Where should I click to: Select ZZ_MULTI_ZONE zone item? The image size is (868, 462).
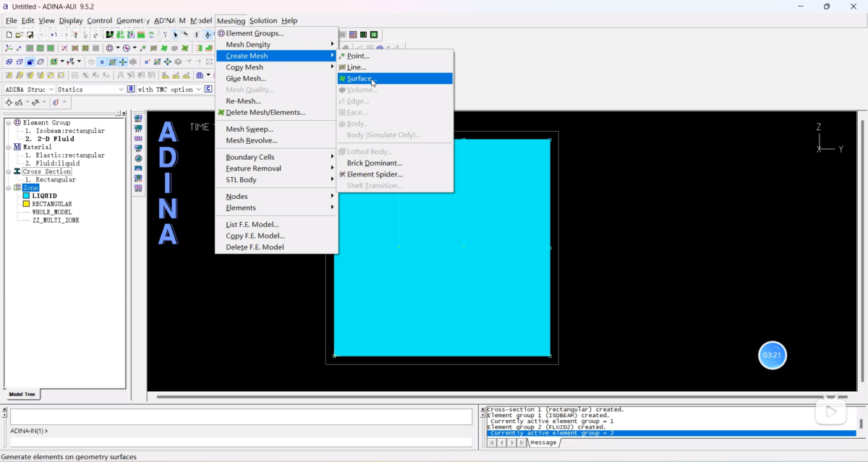click(56, 221)
